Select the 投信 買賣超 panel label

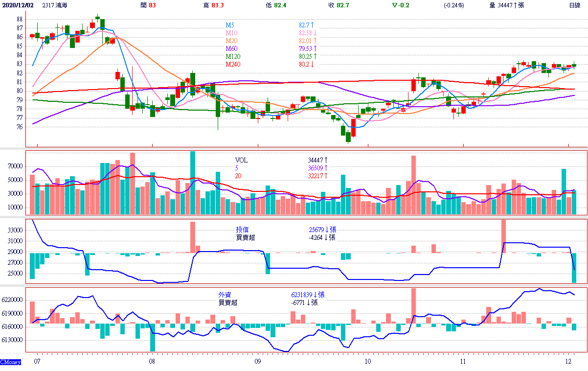point(246,233)
